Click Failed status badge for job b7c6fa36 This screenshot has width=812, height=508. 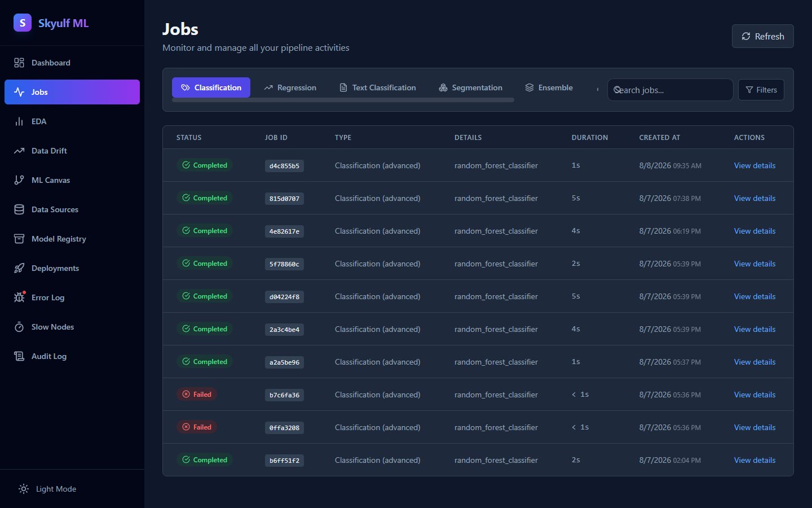pyautogui.click(x=197, y=395)
